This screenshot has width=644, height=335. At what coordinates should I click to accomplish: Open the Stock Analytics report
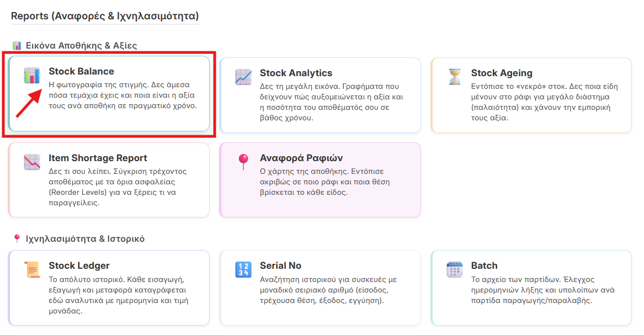coord(319,94)
